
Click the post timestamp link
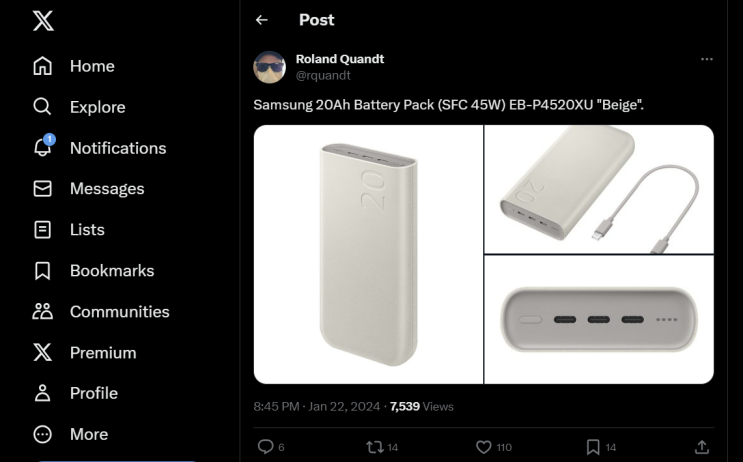[x=314, y=406]
